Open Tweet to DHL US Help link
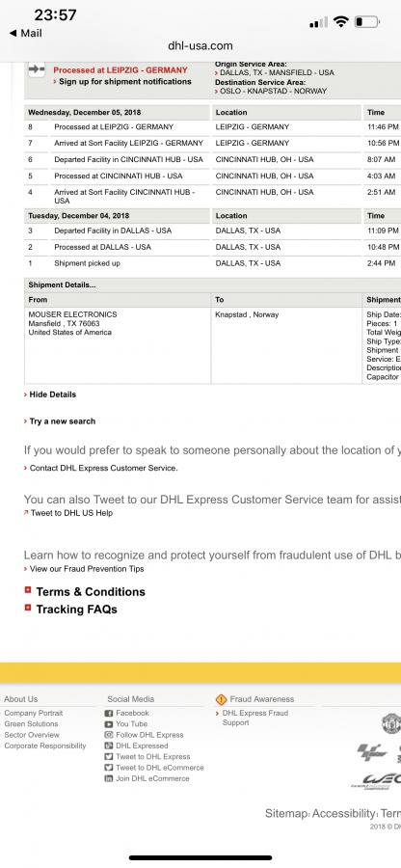Screen dimensions: 401x868 click(x=71, y=513)
